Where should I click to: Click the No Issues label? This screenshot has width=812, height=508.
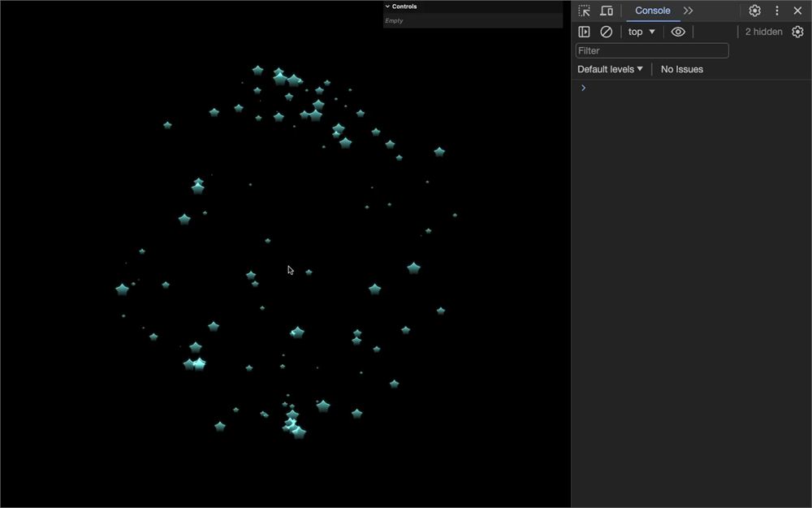(681, 69)
